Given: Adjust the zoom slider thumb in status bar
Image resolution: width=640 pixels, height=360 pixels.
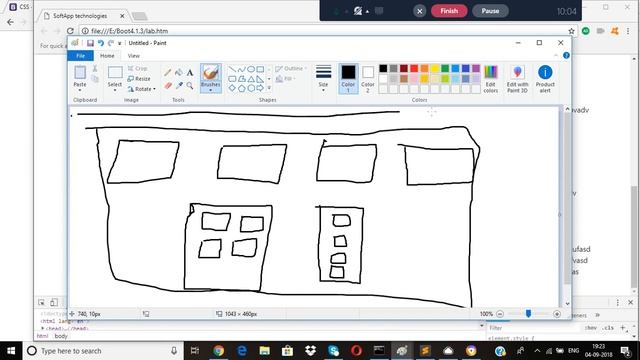Looking at the screenshot, I should click(528, 313).
